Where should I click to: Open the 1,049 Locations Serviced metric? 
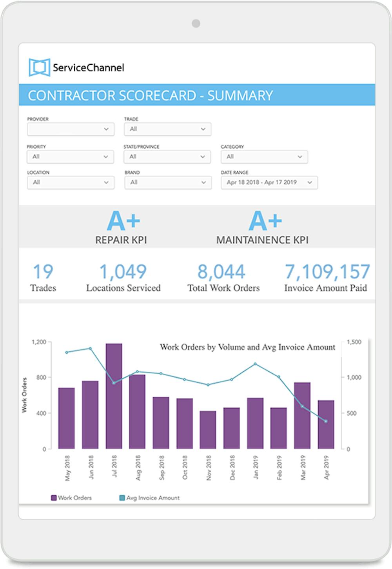tap(123, 278)
